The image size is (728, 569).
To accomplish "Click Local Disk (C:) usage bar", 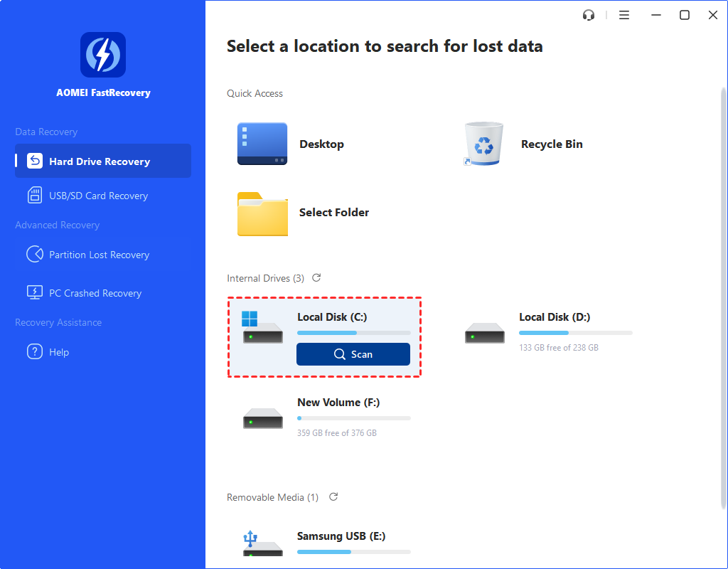I will tap(354, 333).
